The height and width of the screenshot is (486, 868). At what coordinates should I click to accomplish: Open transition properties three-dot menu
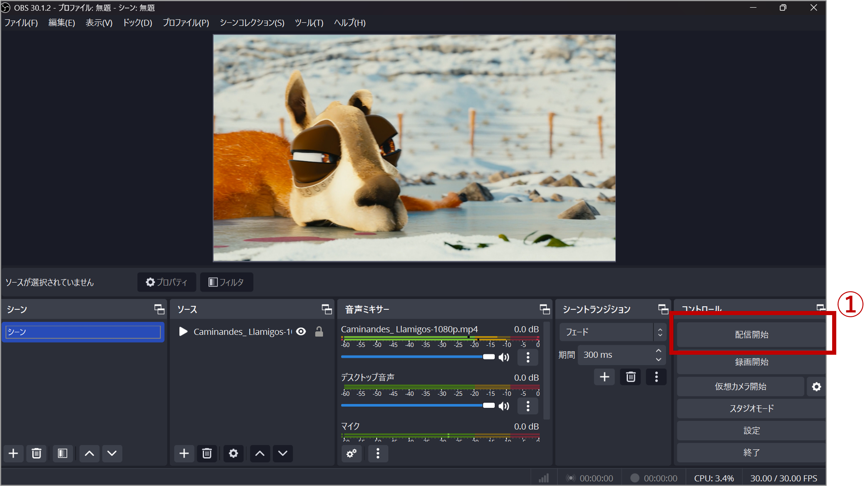tap(656, 377)
